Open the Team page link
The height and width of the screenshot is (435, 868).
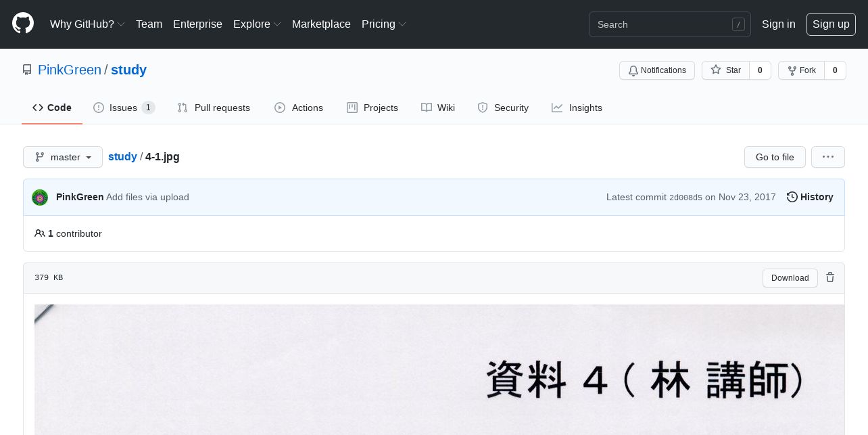tap(149, 24)
